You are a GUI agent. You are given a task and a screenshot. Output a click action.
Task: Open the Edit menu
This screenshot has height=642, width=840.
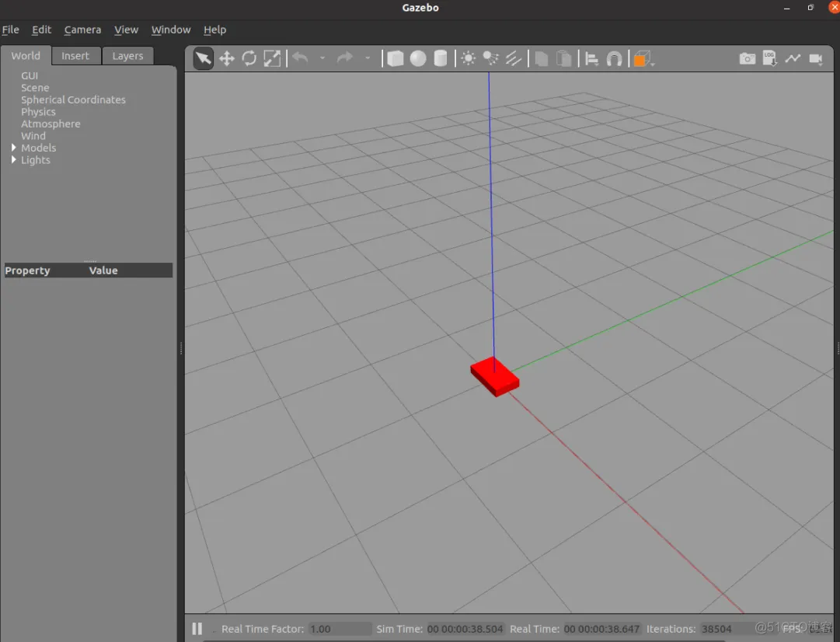point(41,30)
